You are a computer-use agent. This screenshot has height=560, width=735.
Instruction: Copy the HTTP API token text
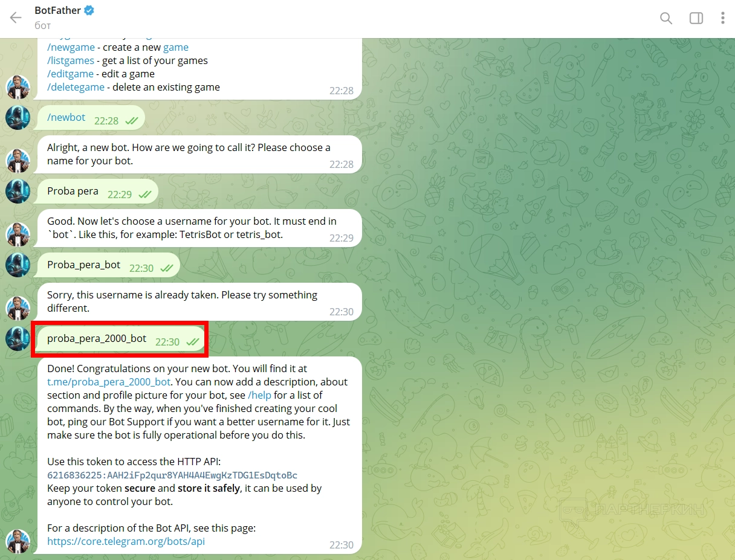coord(172,475)
